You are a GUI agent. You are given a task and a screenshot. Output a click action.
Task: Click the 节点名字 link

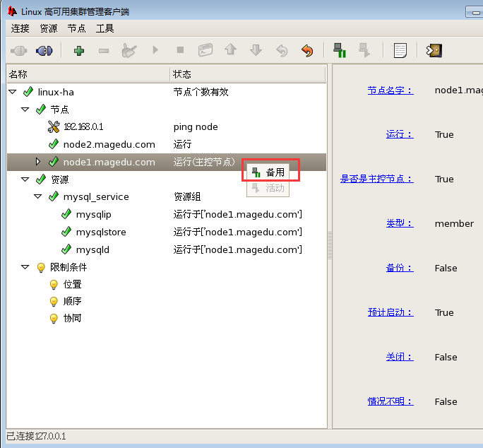click(390, 90)
